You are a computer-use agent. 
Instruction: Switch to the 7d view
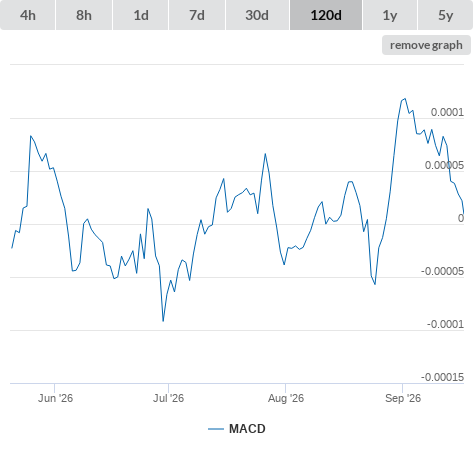197,15
